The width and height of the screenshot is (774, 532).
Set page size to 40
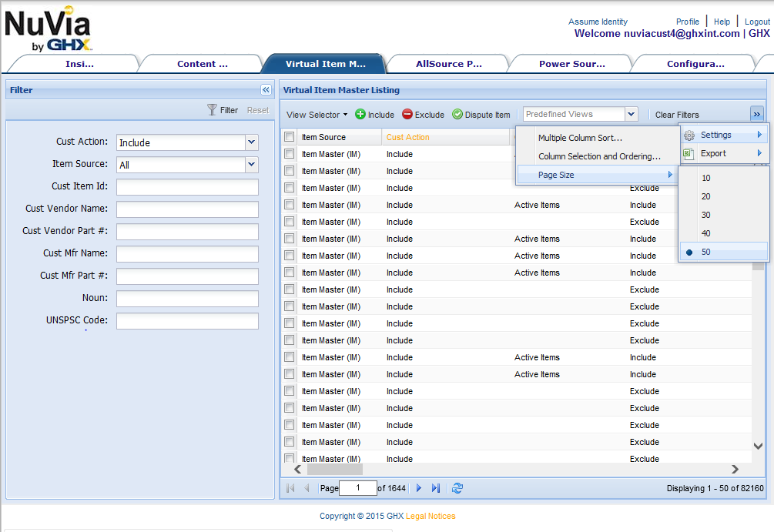pos(724,233)
